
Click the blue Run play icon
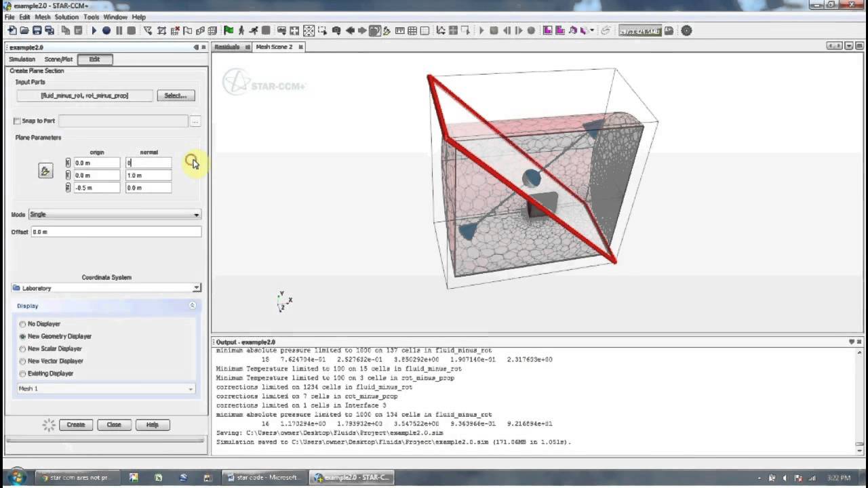(94, 30)
